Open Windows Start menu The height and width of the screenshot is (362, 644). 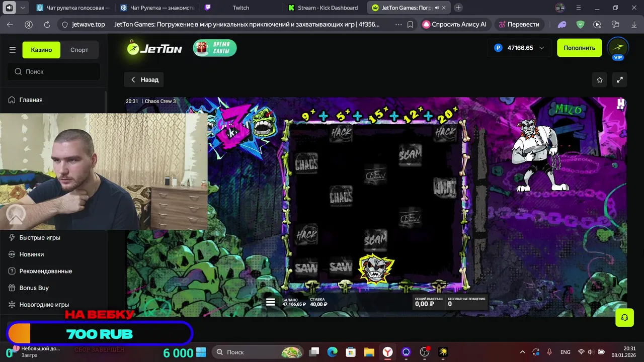pyautogui.click(x=201, y=352)
